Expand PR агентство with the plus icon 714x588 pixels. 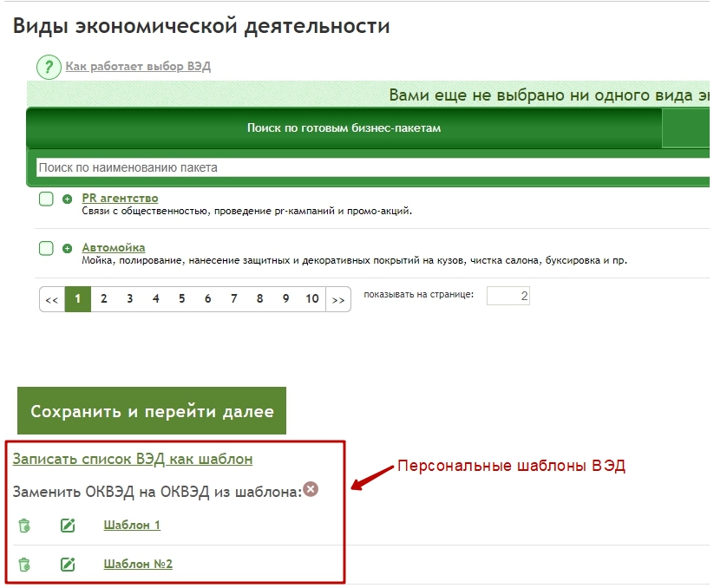67,199
